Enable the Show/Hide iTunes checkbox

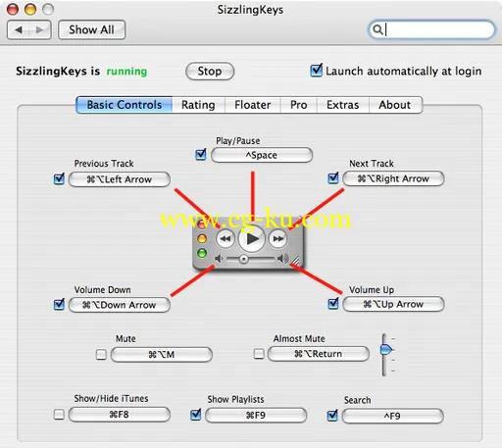(x=59, y=415)
